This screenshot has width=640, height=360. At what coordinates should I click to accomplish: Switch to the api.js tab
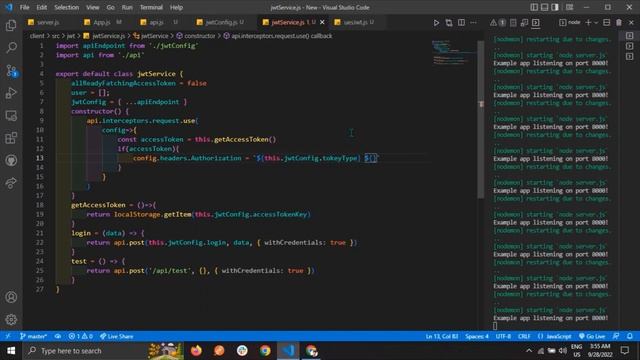point(157,22)
